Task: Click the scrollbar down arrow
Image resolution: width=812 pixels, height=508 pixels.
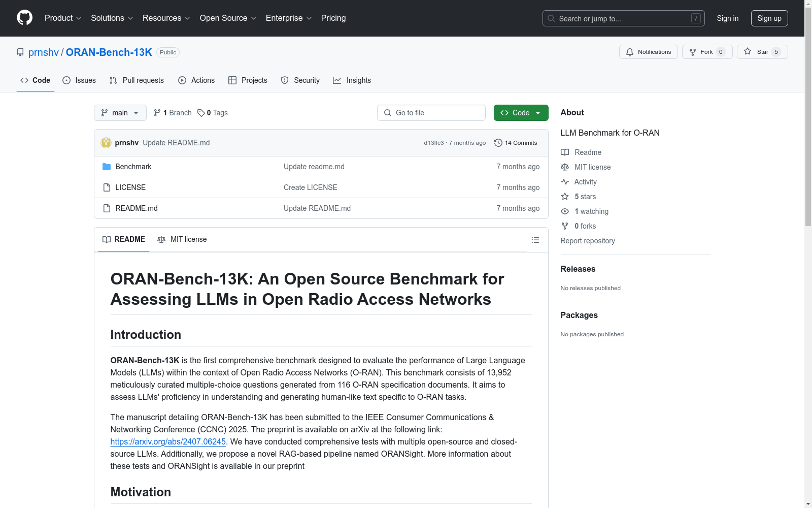Action: (808, 504)
